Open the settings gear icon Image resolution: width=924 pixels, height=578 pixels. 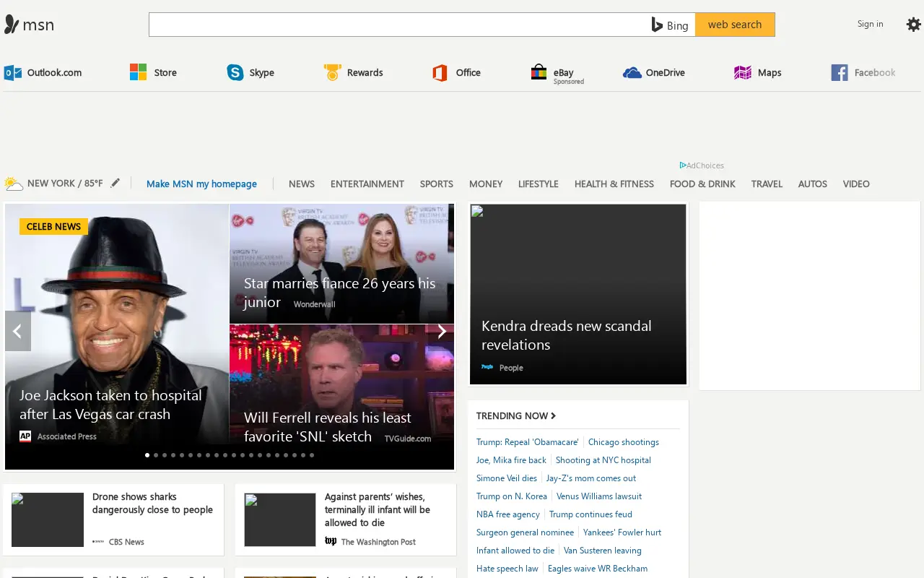click(x=914, y=25)
